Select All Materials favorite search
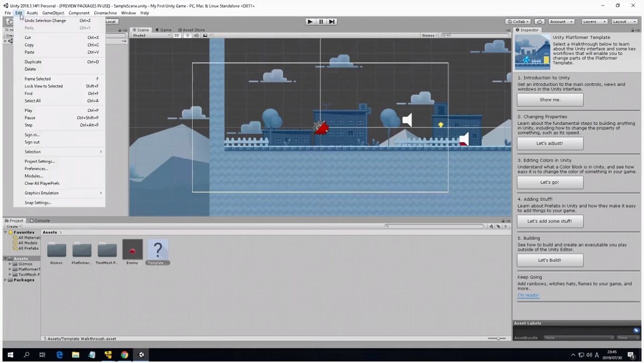This screenshot has width=644, height=363. [x=27, y=238]
